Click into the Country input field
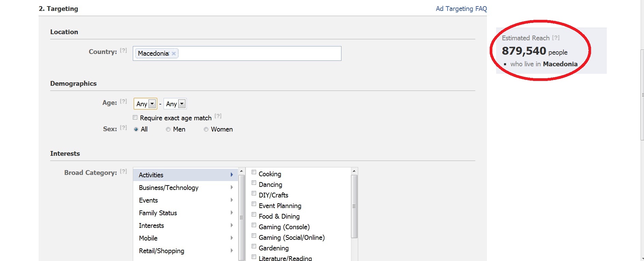This screenshot has height=261, width=644. 260,54
